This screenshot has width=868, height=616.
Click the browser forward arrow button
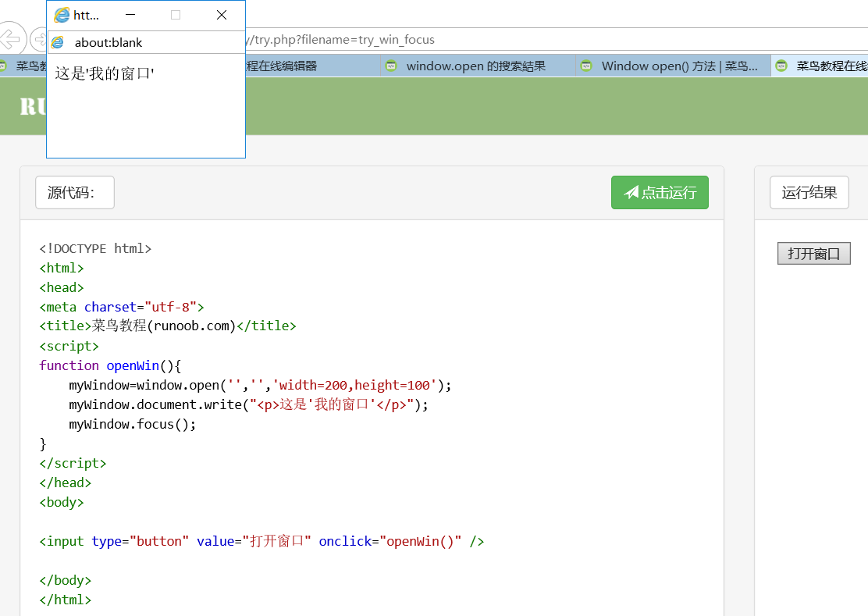pos(39,39)
